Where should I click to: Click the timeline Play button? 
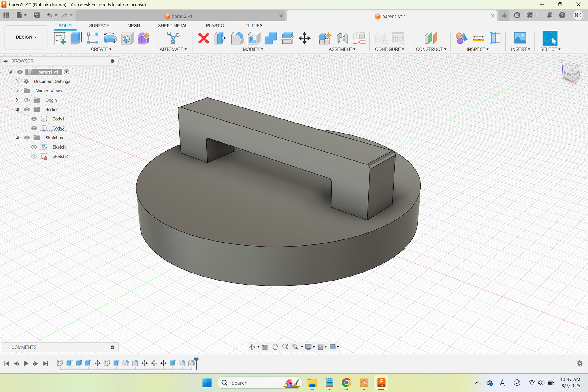[x=26, y=363]
